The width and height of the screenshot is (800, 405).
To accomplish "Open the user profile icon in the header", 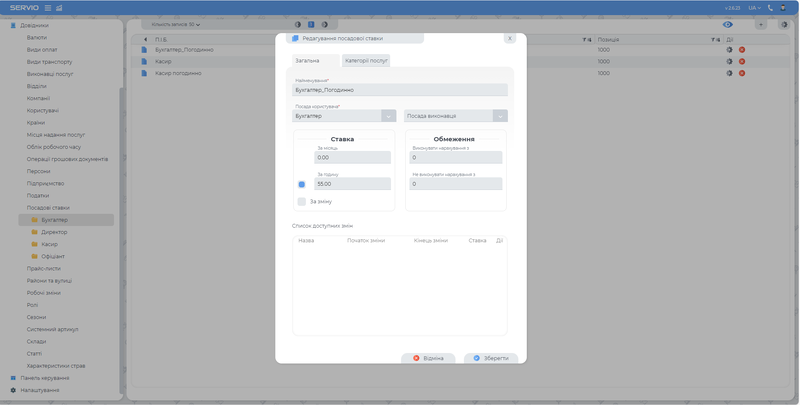I will point(785,8).
